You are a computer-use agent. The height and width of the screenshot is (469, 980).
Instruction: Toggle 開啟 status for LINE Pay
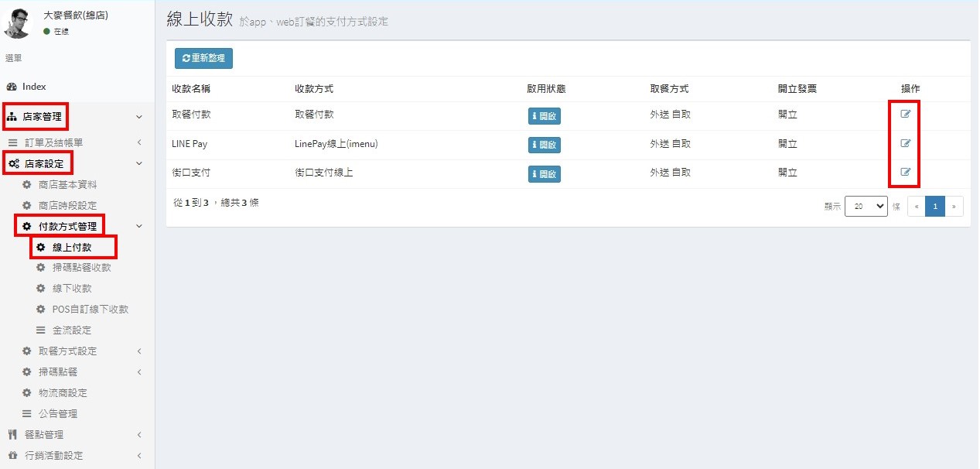tap(544, 145)
